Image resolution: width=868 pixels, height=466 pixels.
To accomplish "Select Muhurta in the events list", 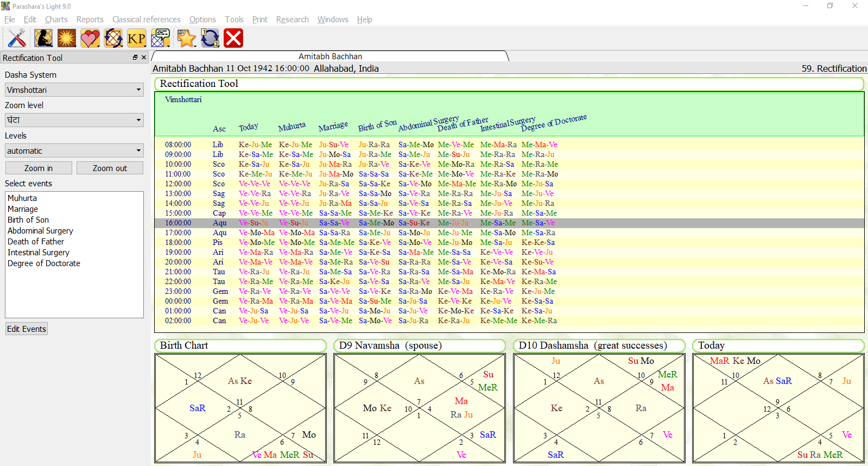I will pos(22,198).
